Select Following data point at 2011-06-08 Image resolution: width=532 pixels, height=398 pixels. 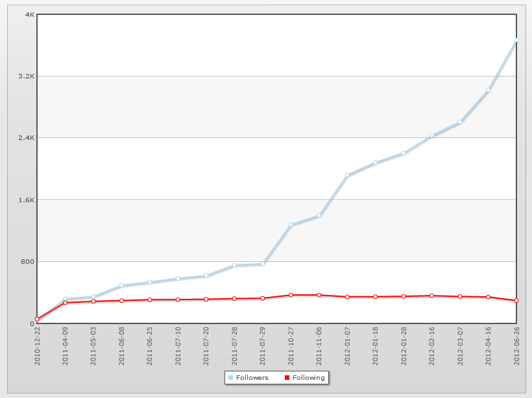pos(121,300)
